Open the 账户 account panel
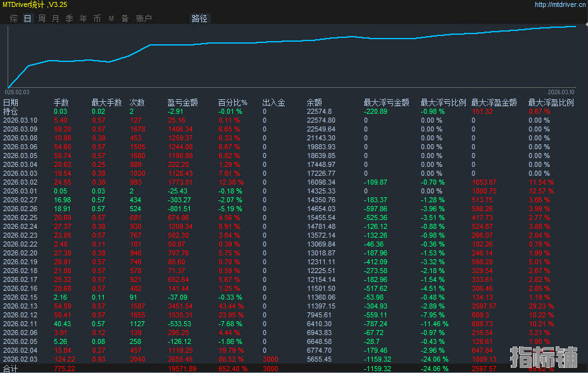 click(143, 18)
